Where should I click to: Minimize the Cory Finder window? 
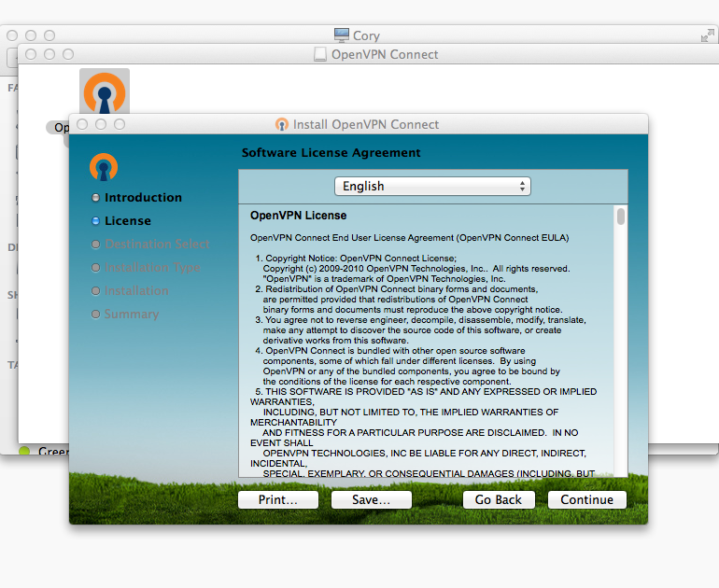pyautogui.click(x=31, y=35)
